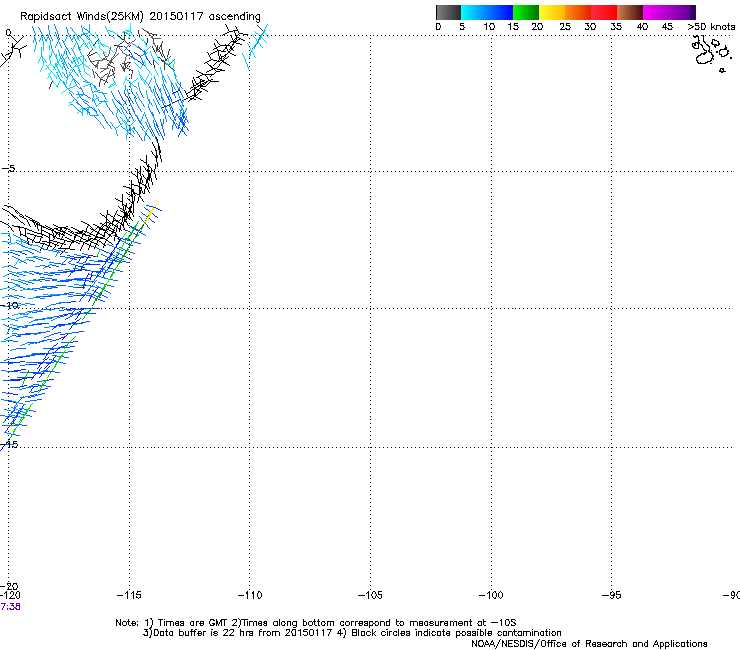
Task: Click the '-100' longitude axis label
Action: point(491,595)
